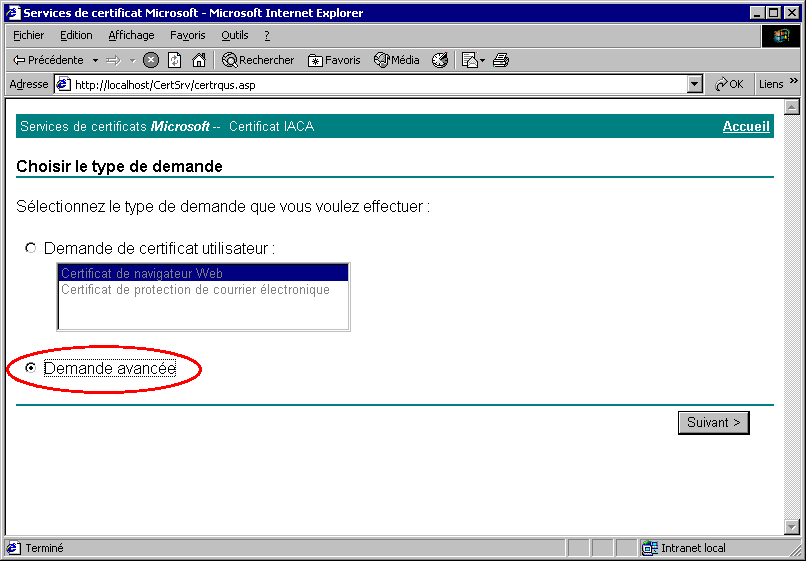
Task: Close the Internet Explorer window
Action: pyautogui.click(x=792, y=13)
